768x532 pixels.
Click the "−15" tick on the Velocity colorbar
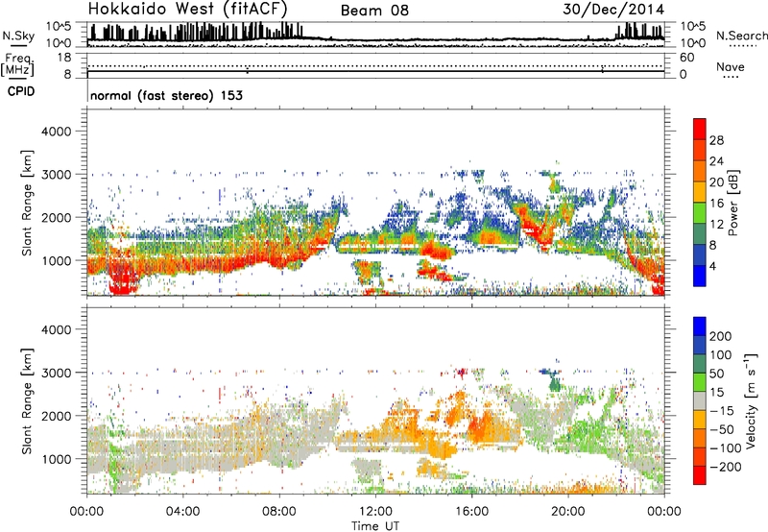(722, 411)
